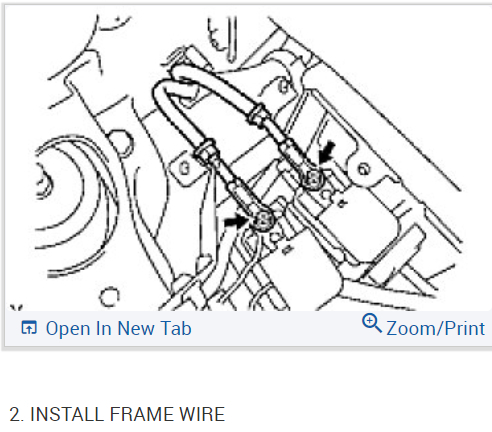Click the upper hose's clamp fitting

pos(258,114)
